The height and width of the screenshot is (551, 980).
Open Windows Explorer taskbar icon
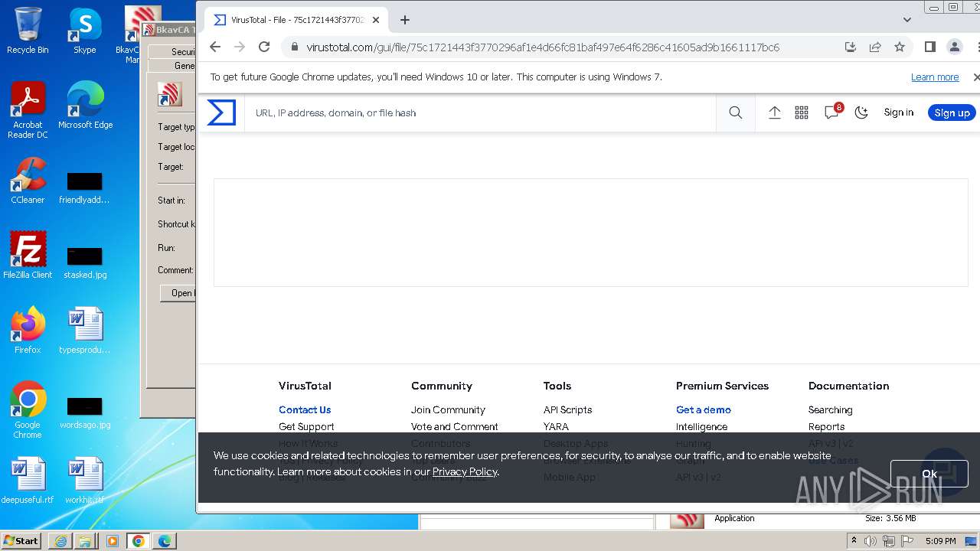85,541
